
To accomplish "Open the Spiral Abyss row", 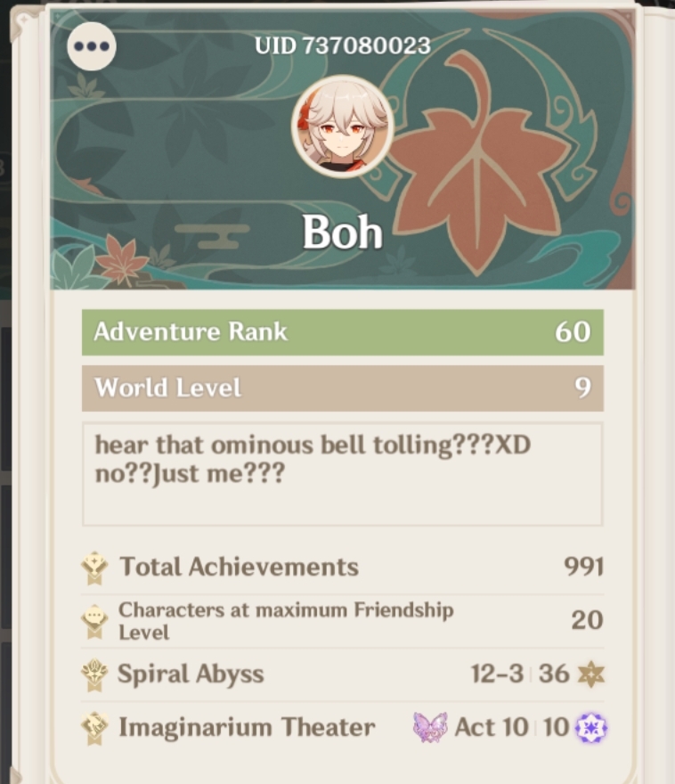I will (x=343, y=674).
